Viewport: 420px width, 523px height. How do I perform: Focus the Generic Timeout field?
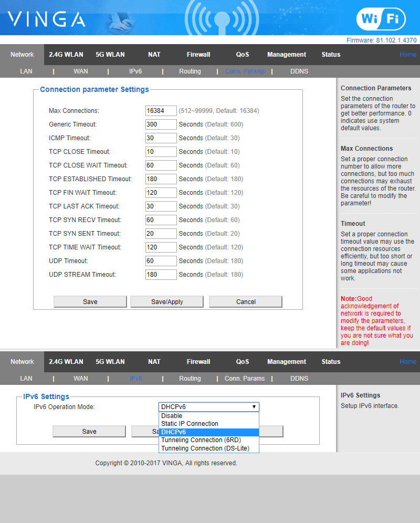tap(161, 124)
